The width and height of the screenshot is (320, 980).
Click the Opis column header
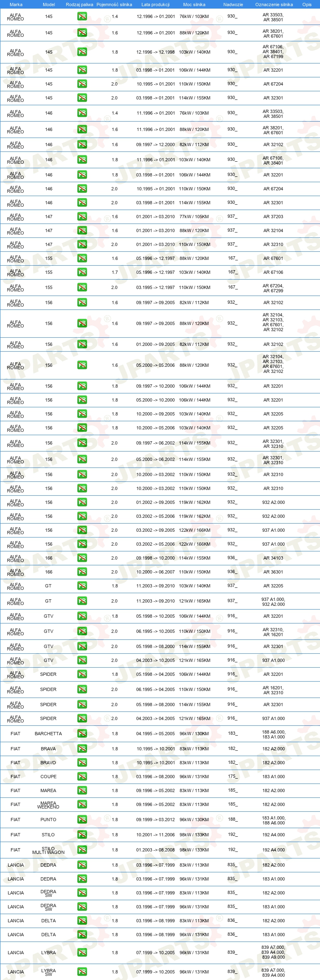(307, 5)
